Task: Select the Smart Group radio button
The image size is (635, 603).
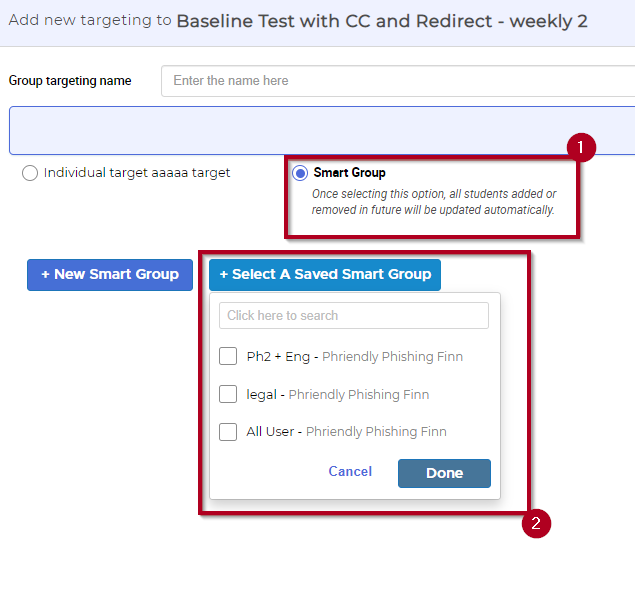Action: coord(300,173)
